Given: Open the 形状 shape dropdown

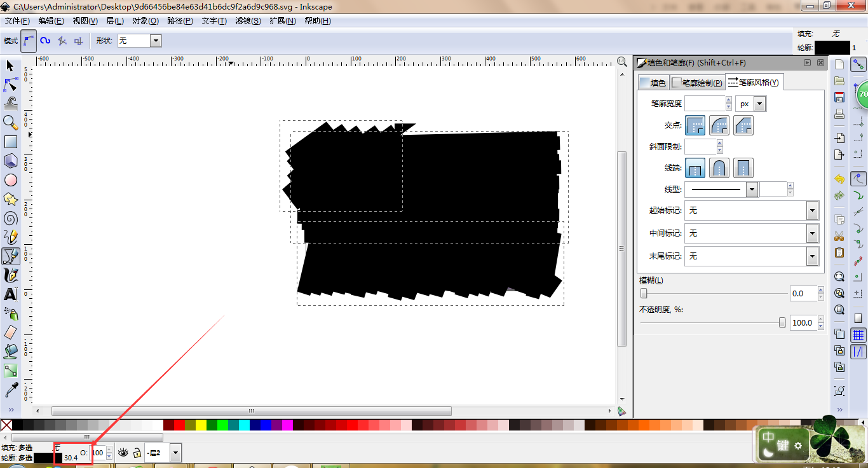Looking at the screenshot, I should point(156,41).
